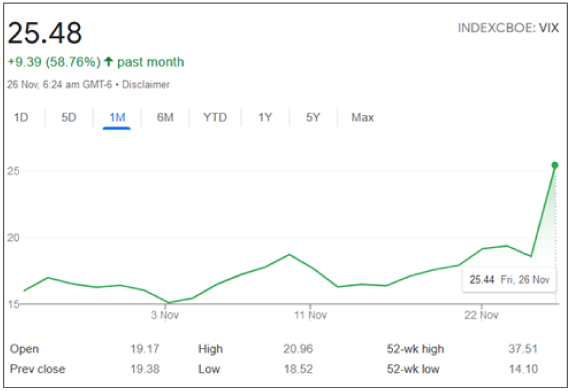Screen dimensions: 570x391
Task: Click the green up arrow icon
Action: [x=108, y=61]
